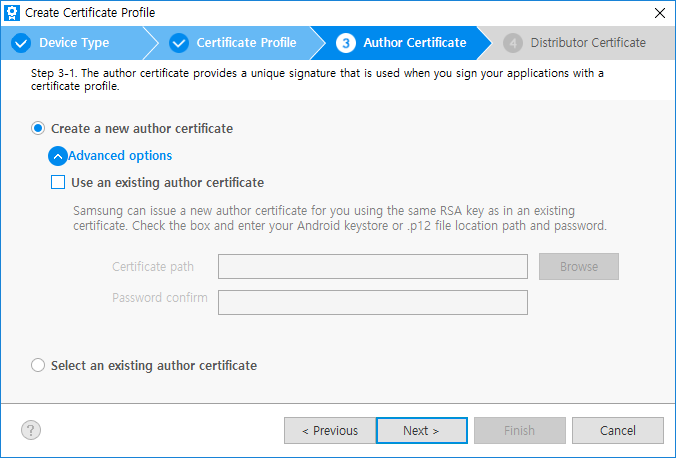Switch to Author Certificate step
Viewport: 676px width, 458px height.
414,43
